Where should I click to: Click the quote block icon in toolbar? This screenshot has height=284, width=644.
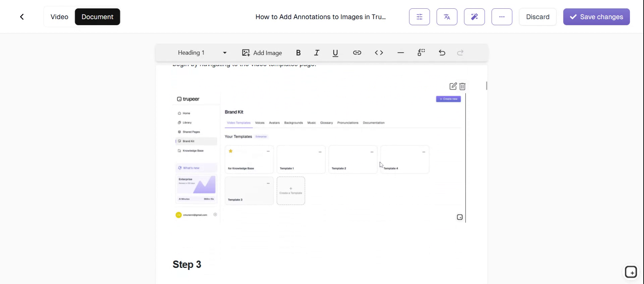coord(421,53)
